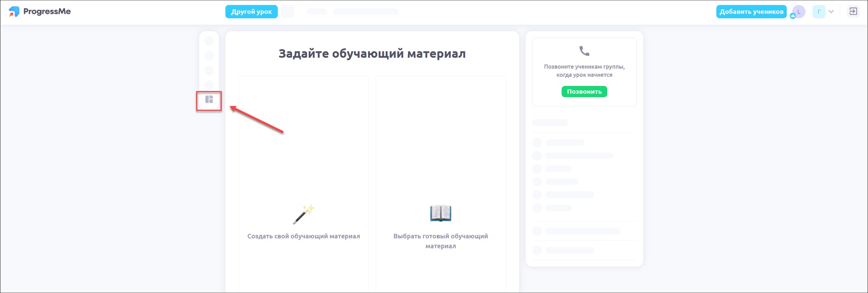Open the highlighted layout panel icon in sidebar
Screen dimensions: 868x293
pyautogui.click(x=209, y=100)
